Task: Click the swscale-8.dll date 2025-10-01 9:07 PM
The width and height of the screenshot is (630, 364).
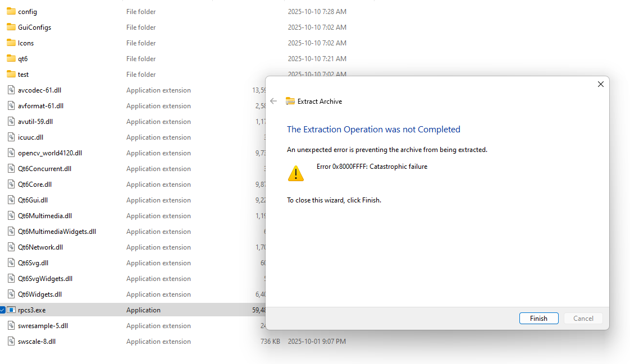Action: coord(317,341)
